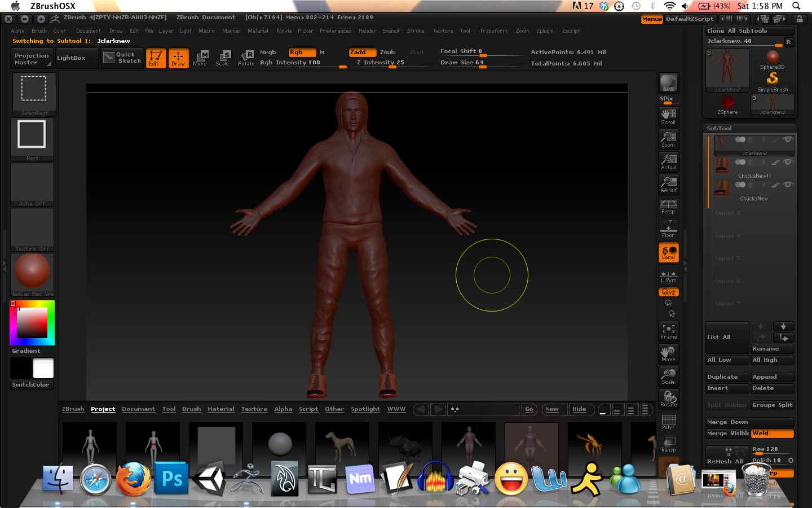Click the Duplicate subtool button
This screenshot has width=812, height=508.
pos(726,377)
